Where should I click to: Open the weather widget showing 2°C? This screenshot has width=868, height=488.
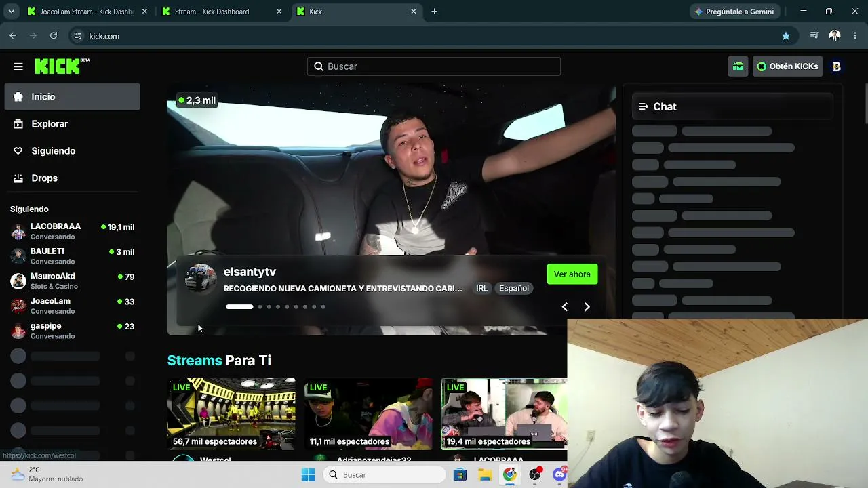[x=47, y=474]
